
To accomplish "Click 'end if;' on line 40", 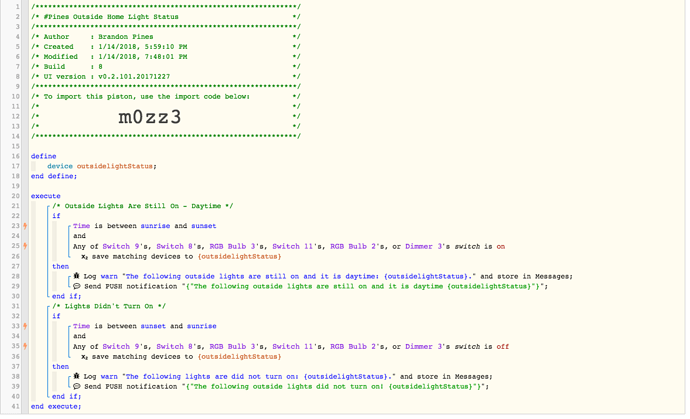I will (x=67, y=397).
